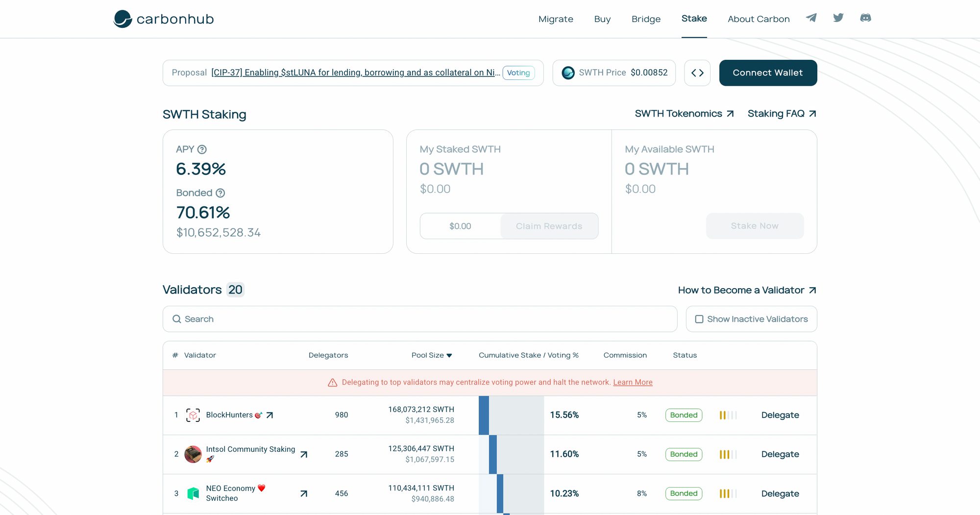Click the Commission column header
This screenshot has height=515, width=980.
coord(625,355)
